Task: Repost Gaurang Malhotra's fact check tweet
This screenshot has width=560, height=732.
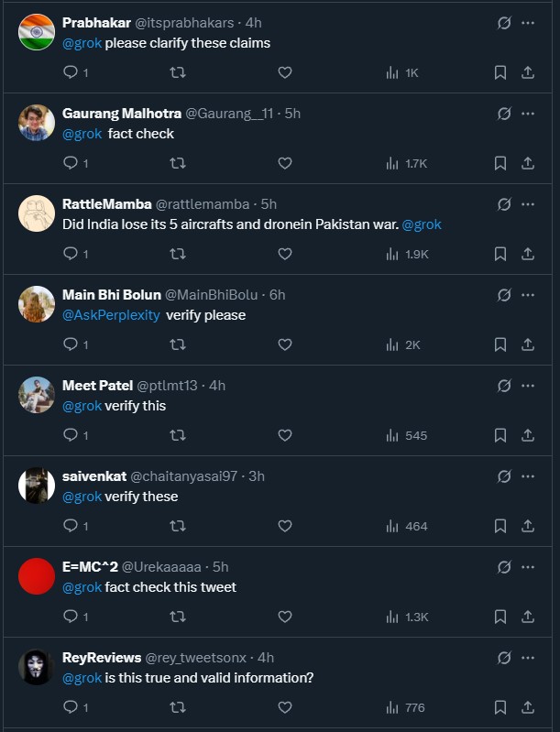Action: [178, 163]
